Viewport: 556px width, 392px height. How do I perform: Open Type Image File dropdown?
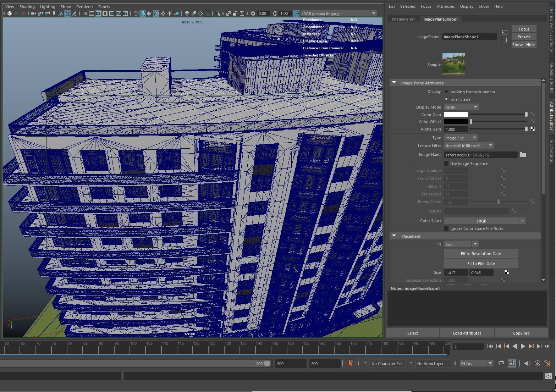(x=461, y=138)
